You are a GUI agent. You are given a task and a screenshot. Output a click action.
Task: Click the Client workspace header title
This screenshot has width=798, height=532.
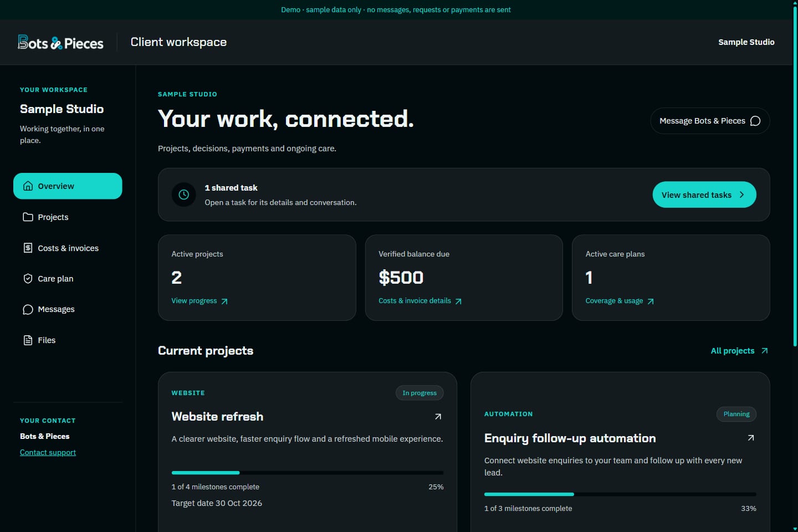tap(178, 42)
